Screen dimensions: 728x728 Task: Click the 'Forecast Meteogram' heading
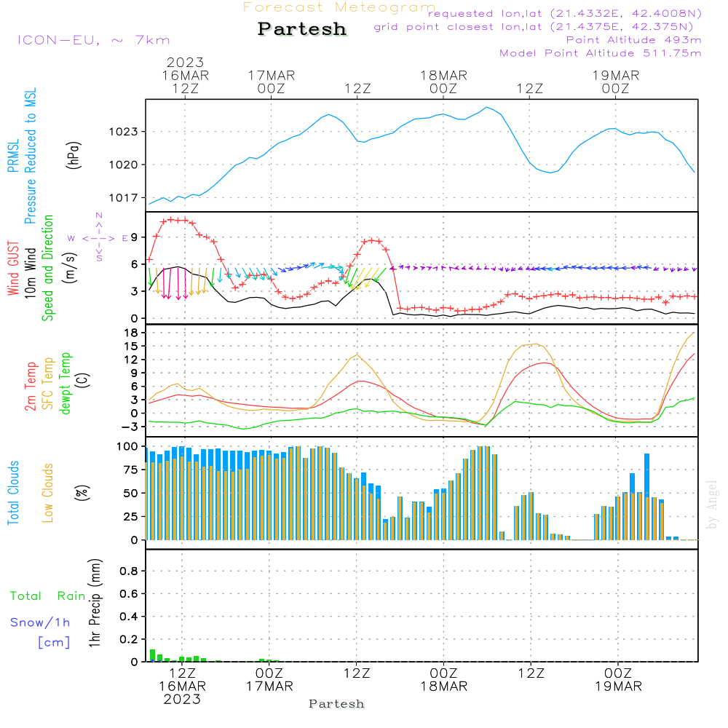339,7
